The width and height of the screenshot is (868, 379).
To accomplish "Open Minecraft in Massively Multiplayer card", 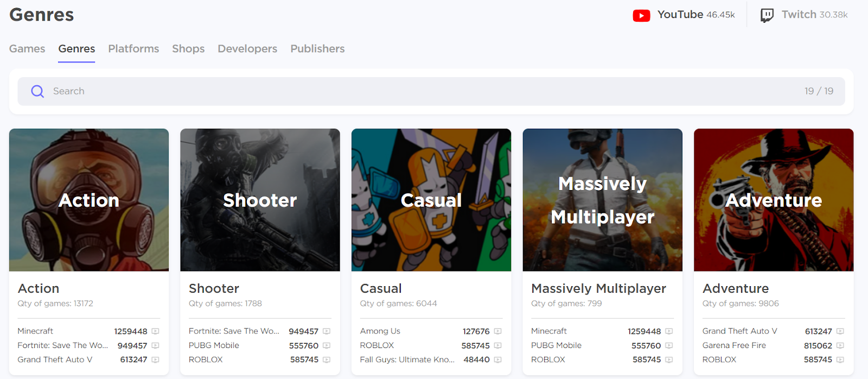I will click(x=549, y=331).
